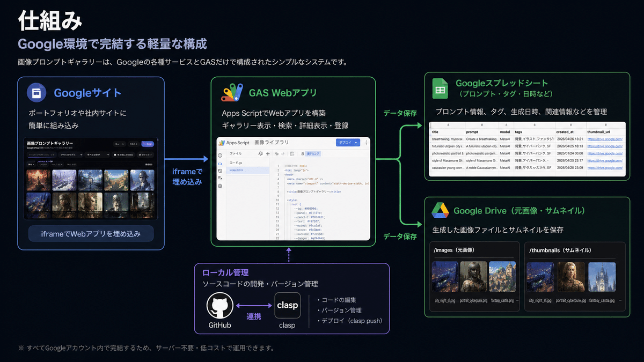Click the city_night_sf.jpg thumbnail image

tap(541, 277)
